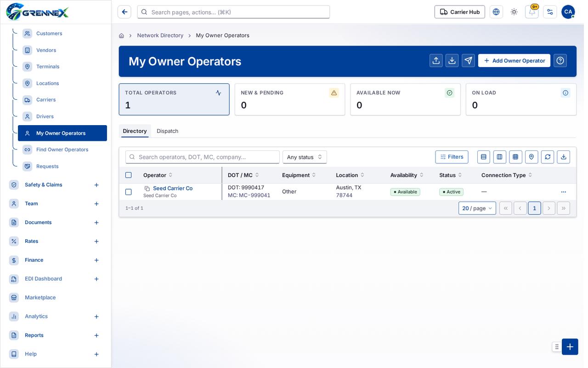Open the Any status dropdown
The width and height of the screenshot is (588, 368).
[305, 157]
